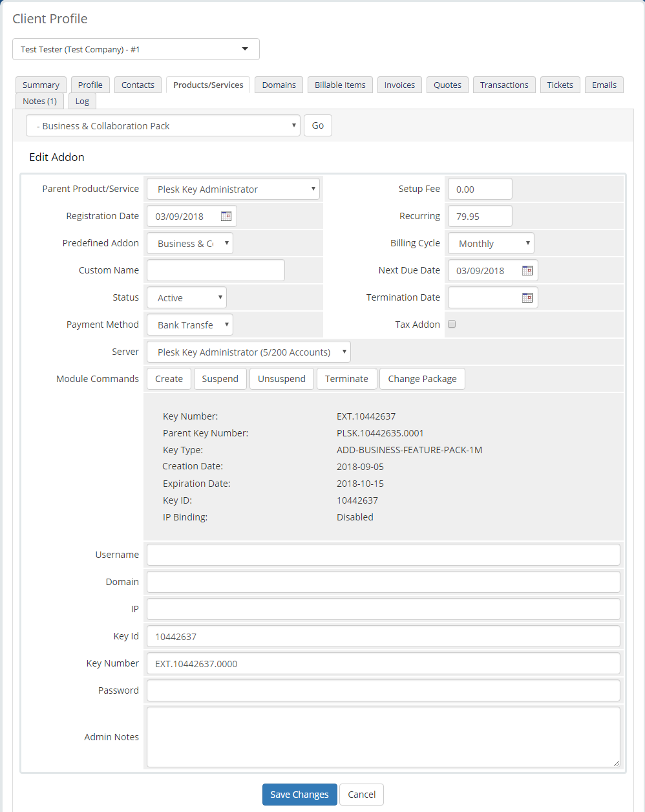Switch to the Profile tab
645x812 pixels.
[90, 85]
